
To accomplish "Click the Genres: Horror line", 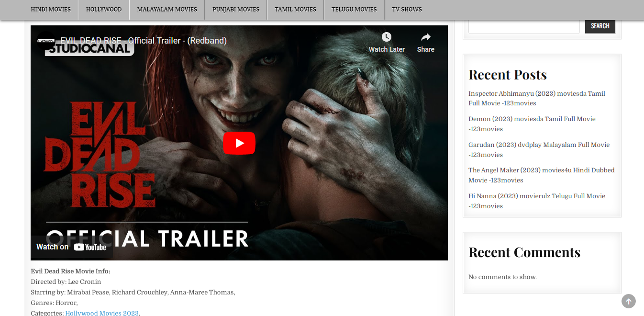I will (x=55, y=303).
